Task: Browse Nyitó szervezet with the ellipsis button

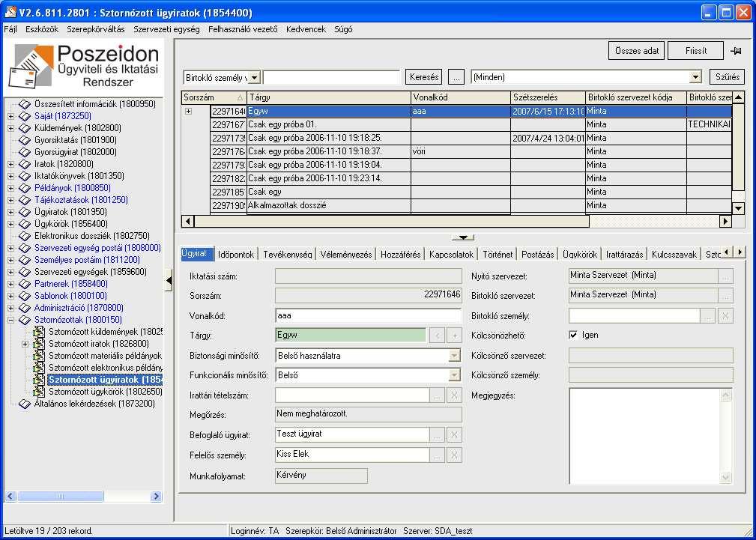Action: [725, 276]
